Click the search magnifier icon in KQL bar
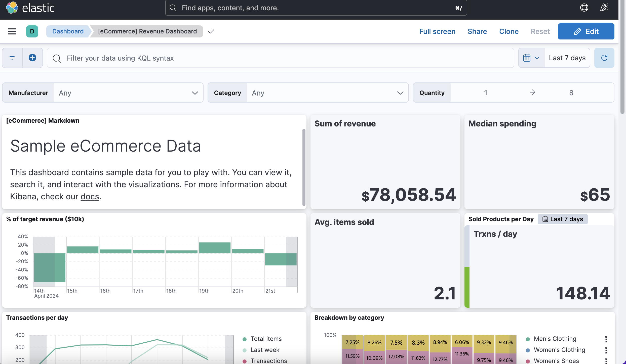This screenshot has height=364, width=626. (x=57, y=58)
